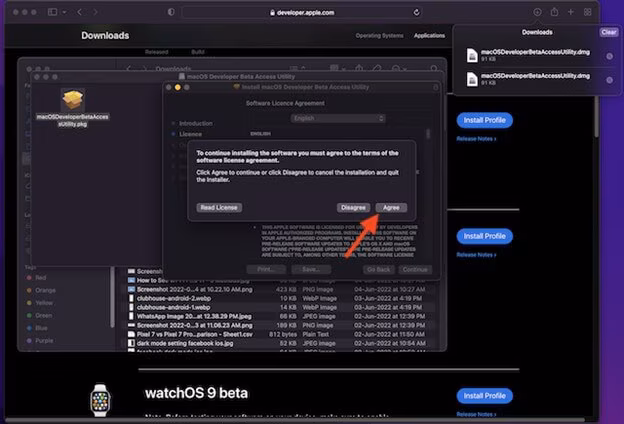Open the sidebar options chevron in Safari toolbar

click(64, 12)
